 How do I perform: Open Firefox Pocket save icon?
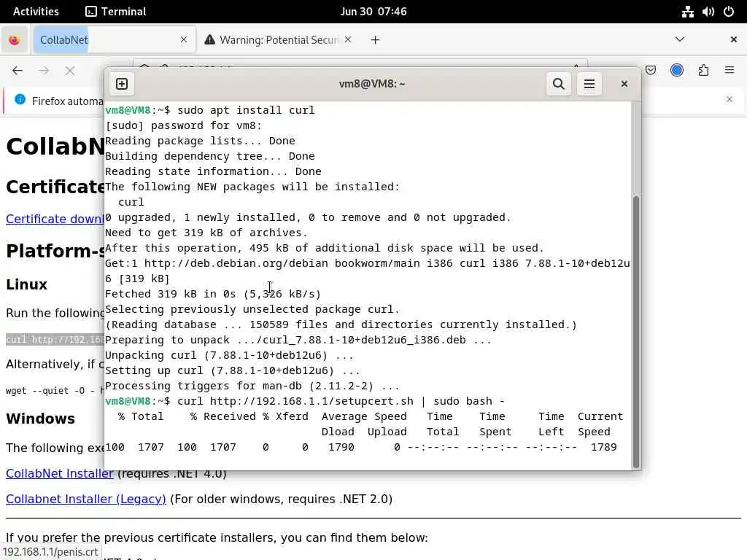[651, 71]
